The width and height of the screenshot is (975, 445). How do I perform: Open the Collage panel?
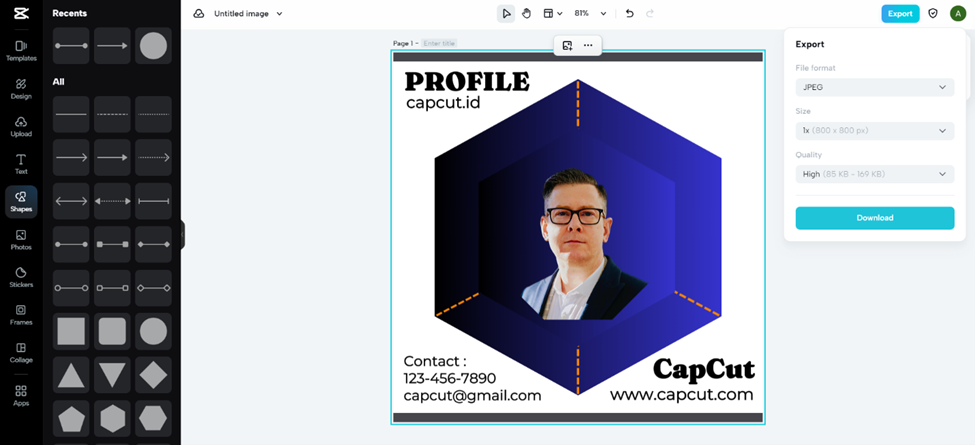(21, 353)
